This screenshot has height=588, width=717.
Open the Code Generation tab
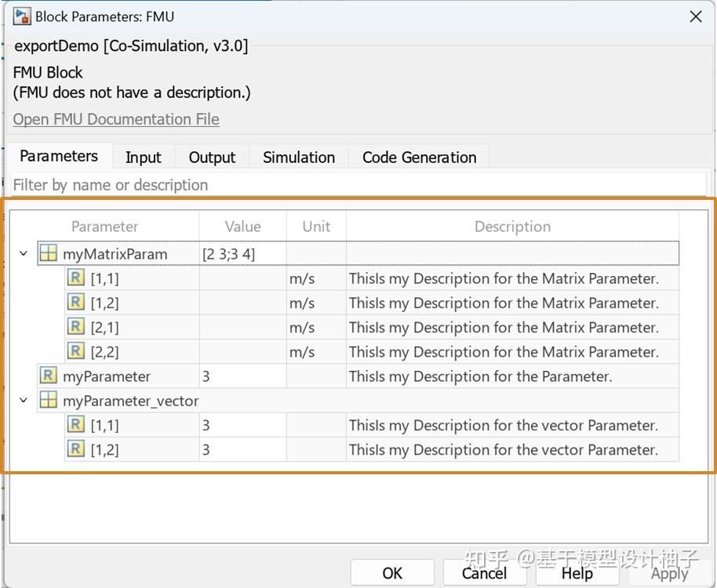pyautogui.click(x=419, y=157)
